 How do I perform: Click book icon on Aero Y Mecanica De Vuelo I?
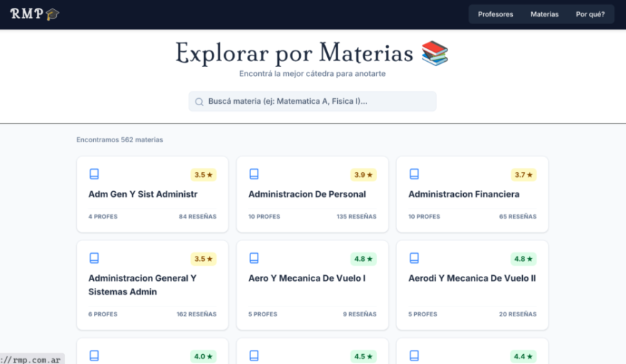pos(254,258)
